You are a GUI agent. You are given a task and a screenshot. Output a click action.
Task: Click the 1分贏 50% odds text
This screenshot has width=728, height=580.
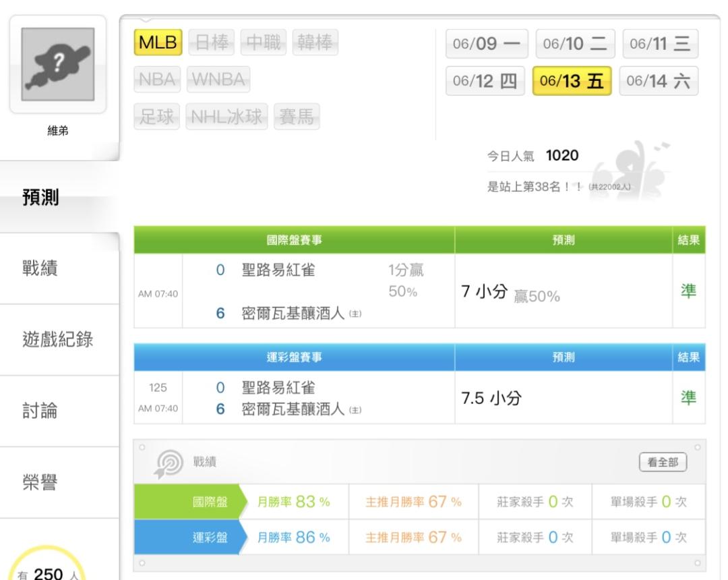(x=406, y=281)
